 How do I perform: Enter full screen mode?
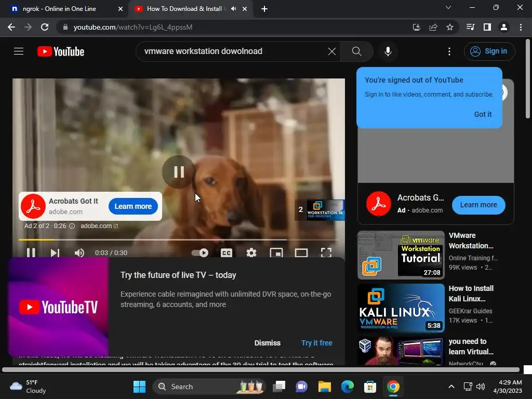tap(326, 253)
